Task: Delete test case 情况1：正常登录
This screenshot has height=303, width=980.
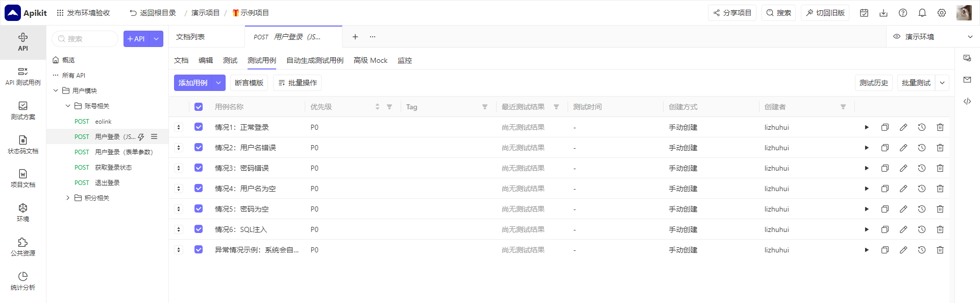Action: click(940, 127)
